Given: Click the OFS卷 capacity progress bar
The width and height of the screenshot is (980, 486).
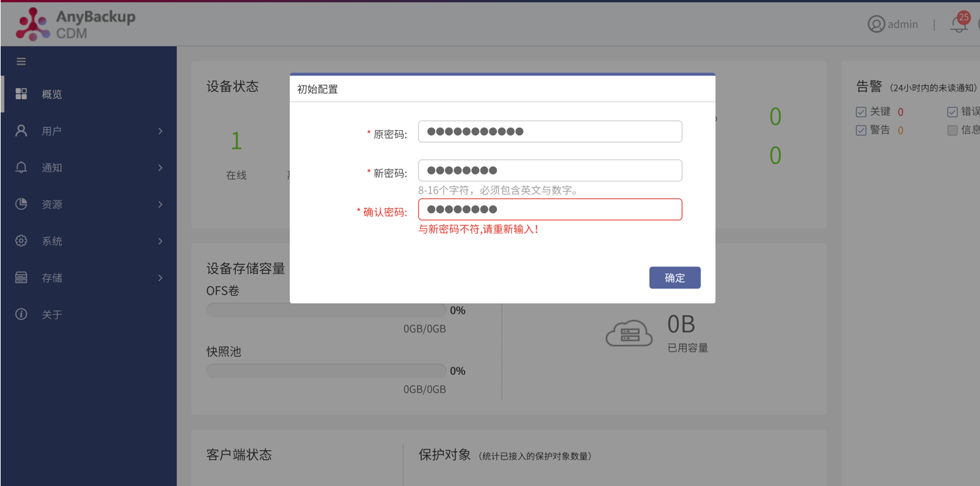Looking at the screenshot, I should [326, 310].
